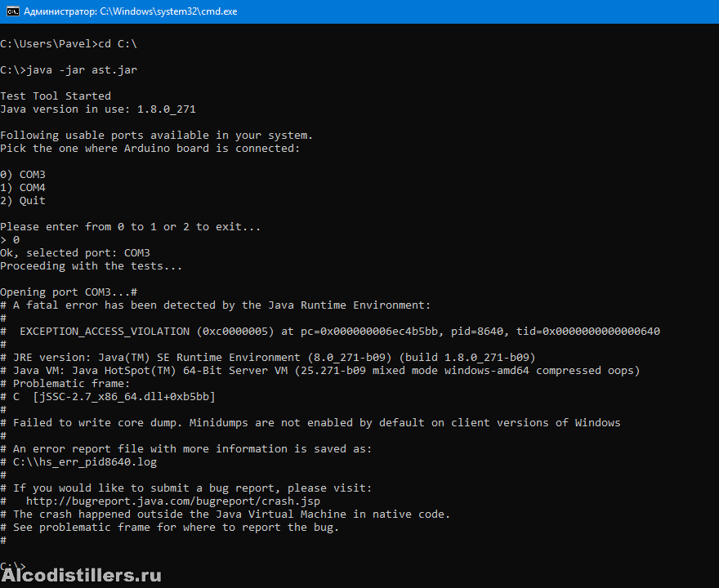Click the window title 'Администратор: C:\Windows\system32\cmd.exe'
Screen dimensions: 719x588
[x=131, y=11]
